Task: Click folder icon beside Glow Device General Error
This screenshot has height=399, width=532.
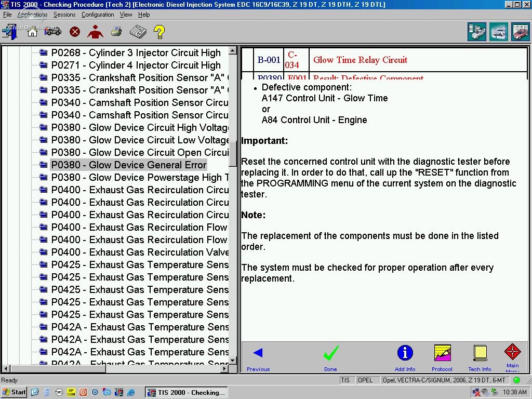Action: [x=43, y=165]
